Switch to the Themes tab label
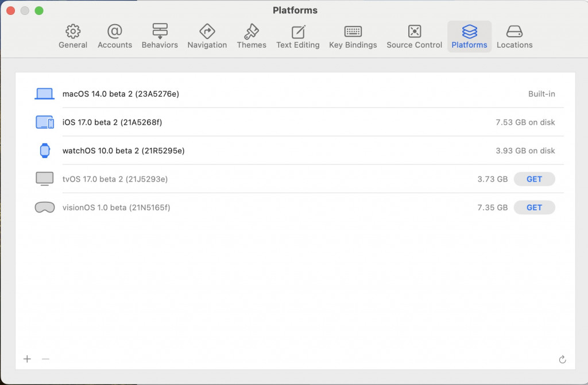Screen dimensions: 588x385 (x=252, y=45)
